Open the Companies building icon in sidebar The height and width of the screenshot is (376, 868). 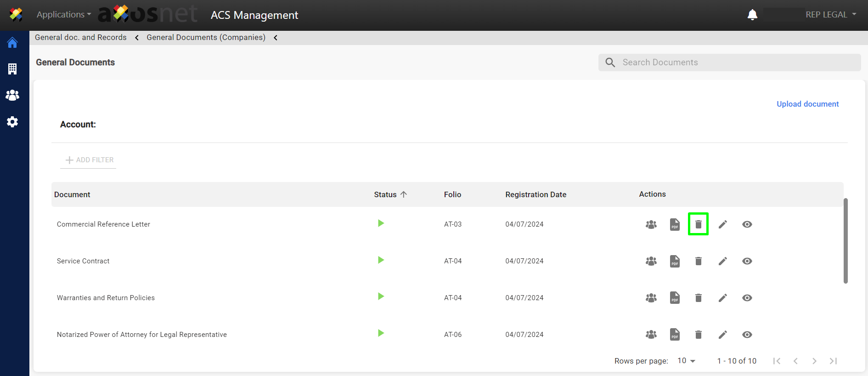[x=12, y=69]
